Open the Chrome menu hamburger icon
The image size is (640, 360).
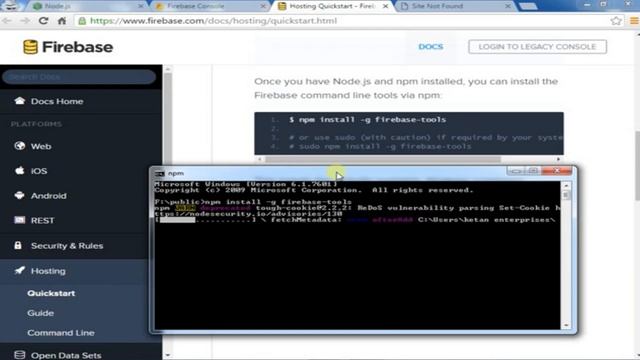(634, 21)
